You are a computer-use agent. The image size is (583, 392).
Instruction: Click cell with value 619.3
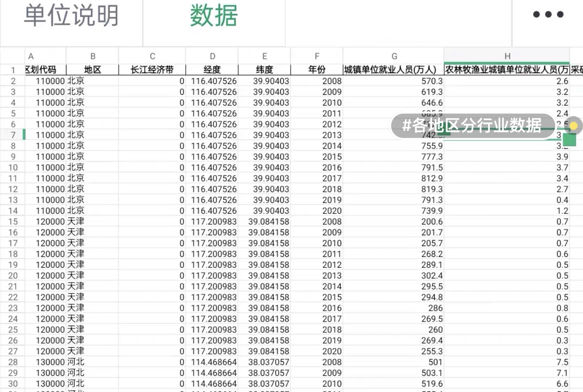[x=394, y=92]
